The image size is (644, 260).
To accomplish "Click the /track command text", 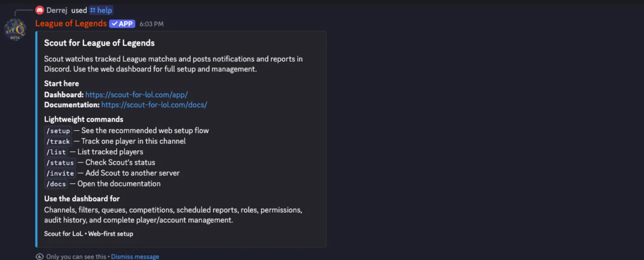I will click(x=58, y=141).
